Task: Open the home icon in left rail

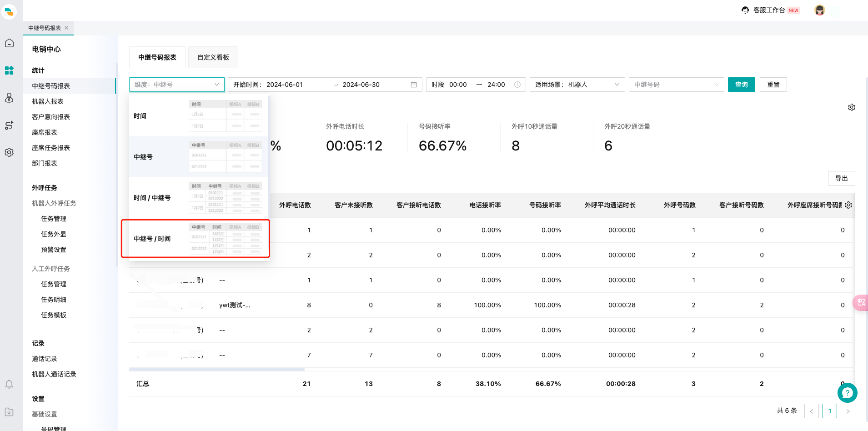Action: (9, 43)
